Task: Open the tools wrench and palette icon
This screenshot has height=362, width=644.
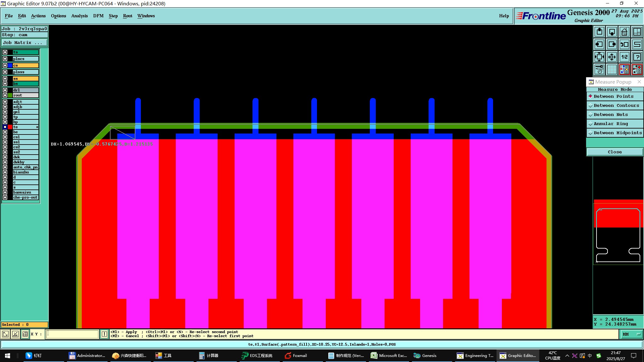Action: tap(599, 69)
